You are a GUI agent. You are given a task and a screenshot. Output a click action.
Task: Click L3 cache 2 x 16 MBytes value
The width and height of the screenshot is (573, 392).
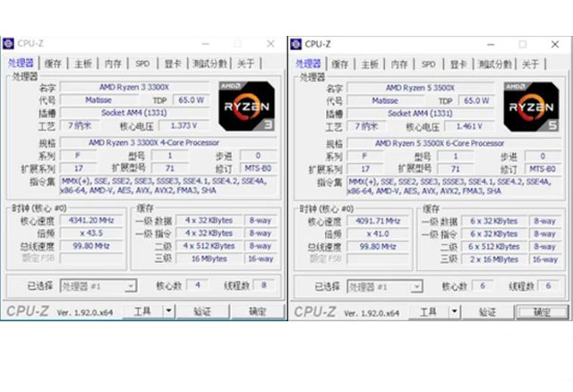coord(494,260)
